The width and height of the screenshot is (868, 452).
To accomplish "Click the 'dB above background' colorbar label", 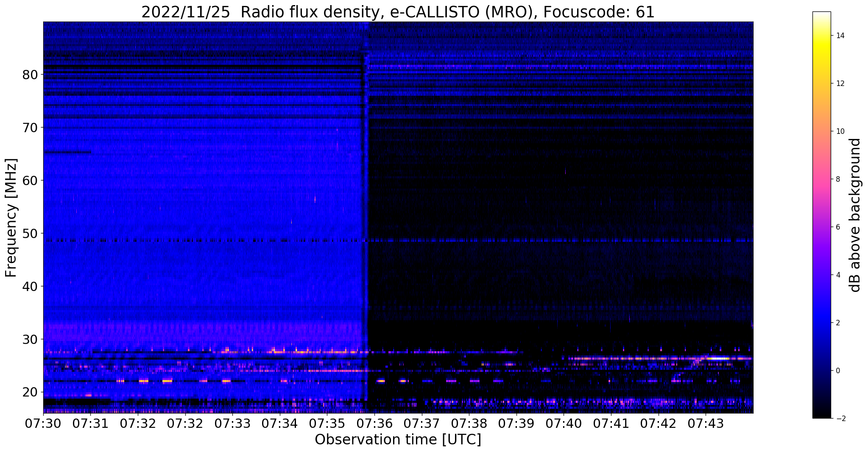I will click(x=855, y=215).
